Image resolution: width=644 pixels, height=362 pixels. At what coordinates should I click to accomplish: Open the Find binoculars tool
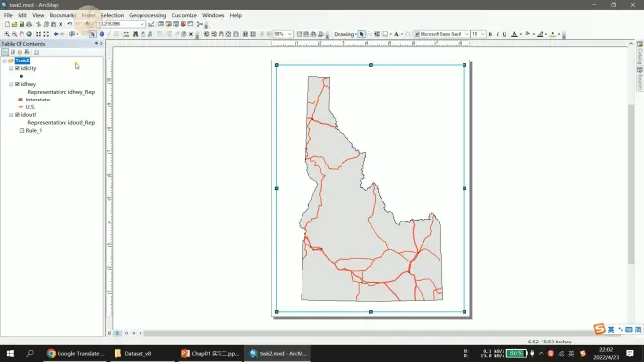(x=135, y=34)
